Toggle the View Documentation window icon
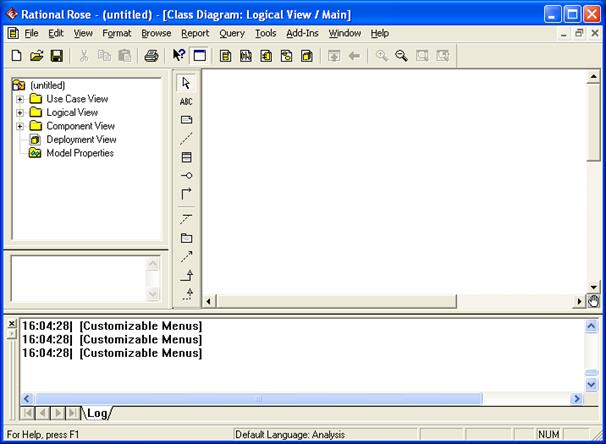606x444 pixels. point(199,56)
